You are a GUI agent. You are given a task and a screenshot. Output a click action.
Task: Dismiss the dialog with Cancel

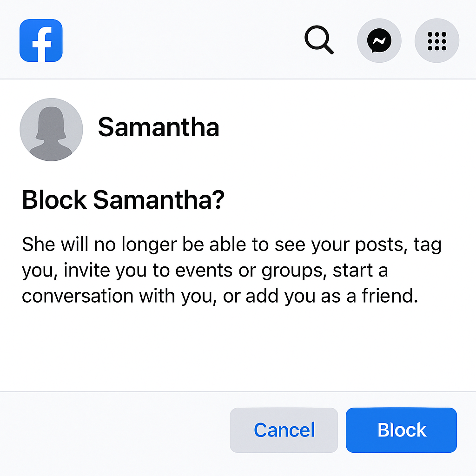pos(284,430)
